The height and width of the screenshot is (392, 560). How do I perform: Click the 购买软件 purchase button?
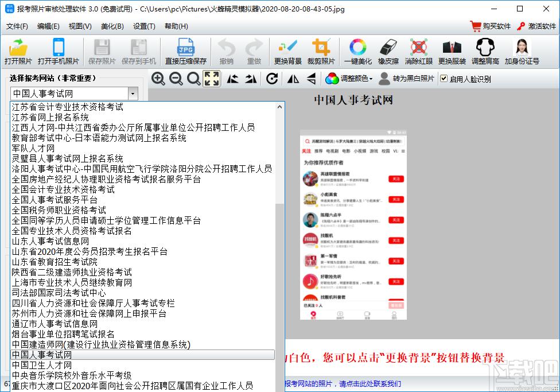click(x=491, y=26)
